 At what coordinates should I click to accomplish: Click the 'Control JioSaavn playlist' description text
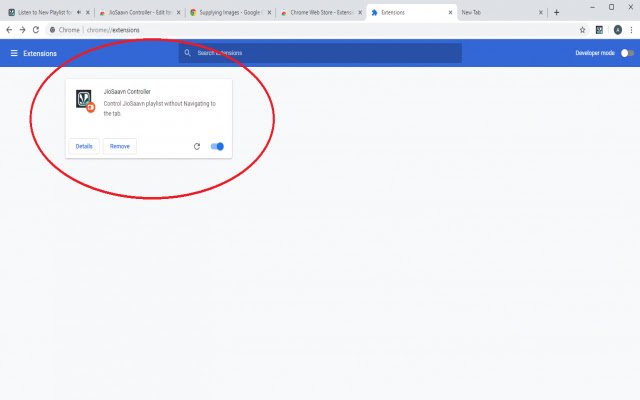tap(160, 108)
